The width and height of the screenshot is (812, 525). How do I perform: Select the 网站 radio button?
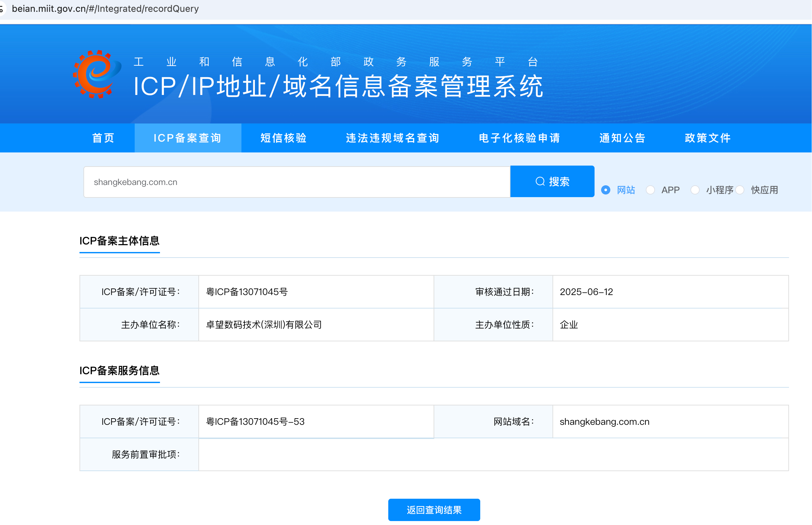pyautogui.click(x=605, y=190)
